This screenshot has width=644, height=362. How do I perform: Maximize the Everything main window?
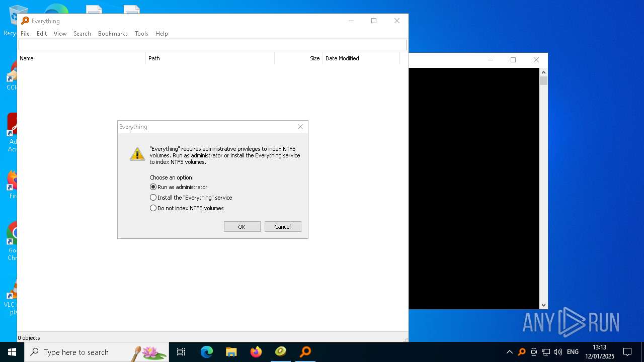pos(374,21)
